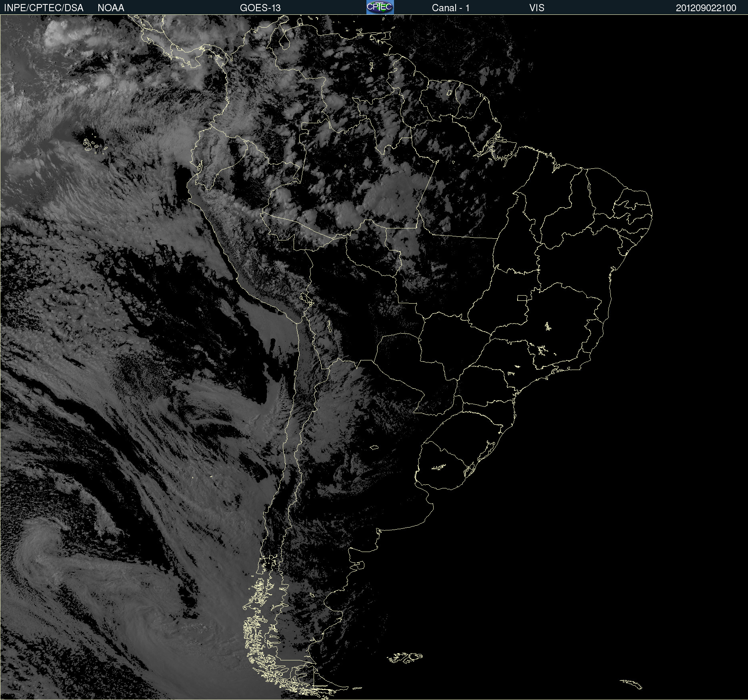Click the GOES-13 satellite label

[260, 8]
